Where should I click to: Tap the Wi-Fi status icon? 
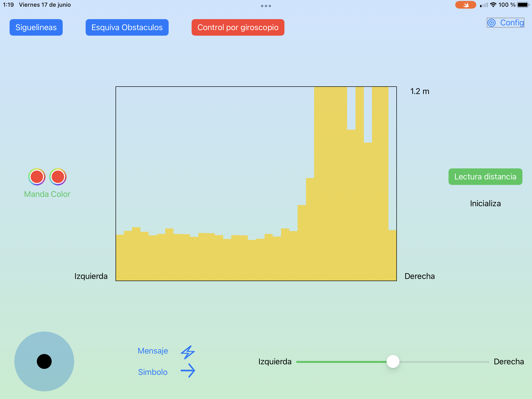(493, 5)
